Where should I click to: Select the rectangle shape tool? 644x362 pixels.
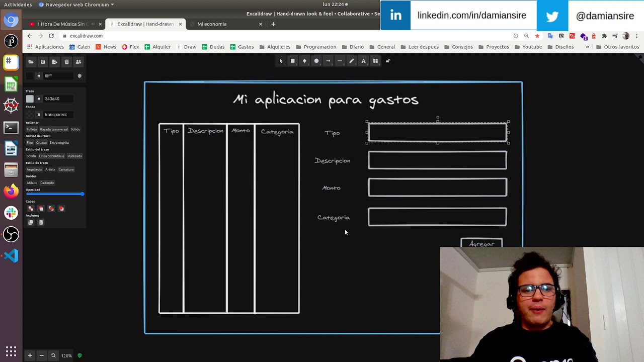(x=292, y=61)
